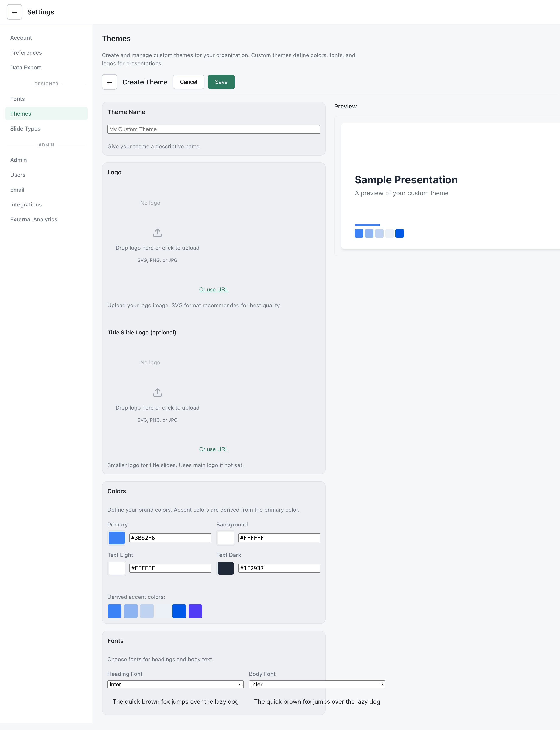This screenshot has width=560, height=730.
Task: Open Slide Types in the sidebar
Action: (x=46, y=129)
